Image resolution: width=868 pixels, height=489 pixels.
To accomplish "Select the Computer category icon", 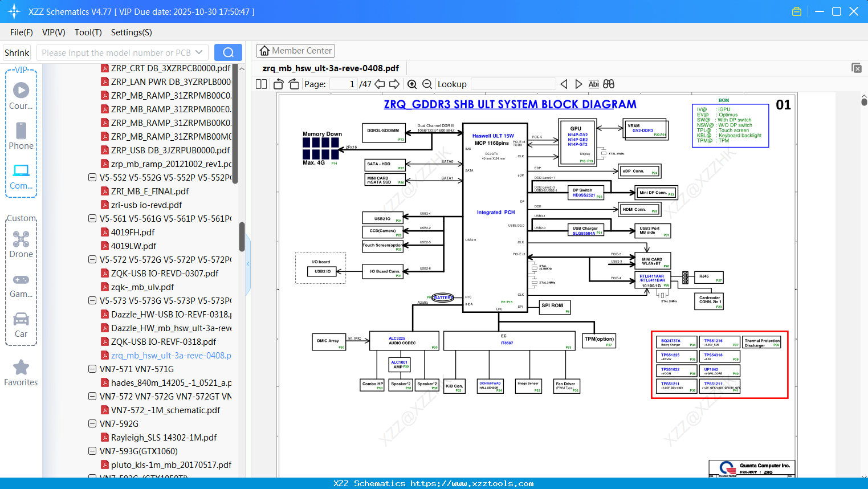I will pos(21,177).
